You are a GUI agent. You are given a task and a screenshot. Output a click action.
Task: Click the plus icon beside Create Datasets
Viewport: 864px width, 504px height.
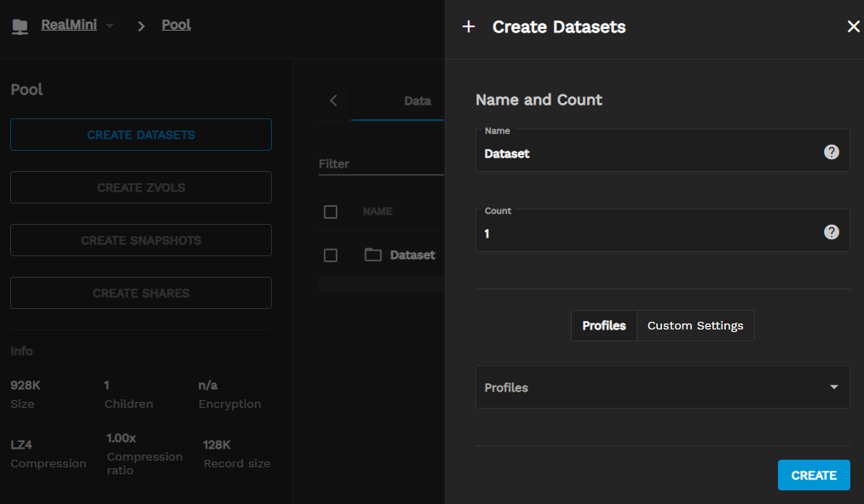[468, 27]
